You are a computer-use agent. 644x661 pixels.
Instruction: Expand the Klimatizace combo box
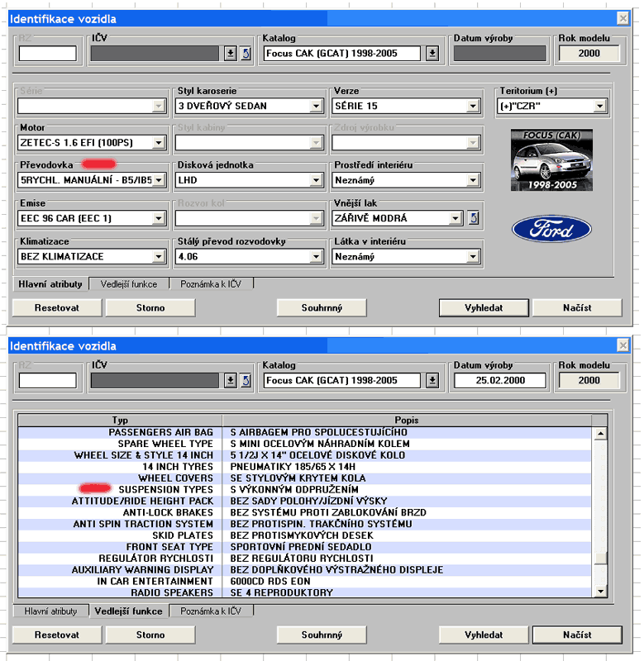(160, 256)
